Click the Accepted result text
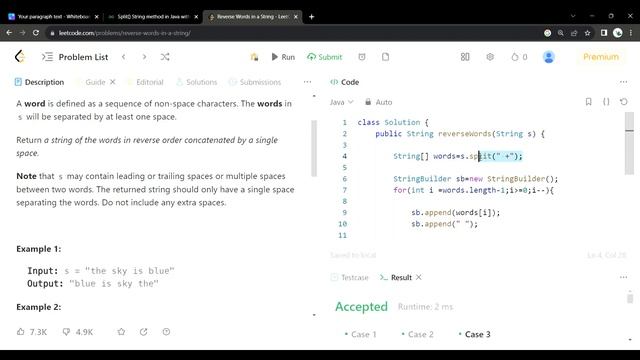The height and width of the screenshot is (360, 640). (361, 307)
